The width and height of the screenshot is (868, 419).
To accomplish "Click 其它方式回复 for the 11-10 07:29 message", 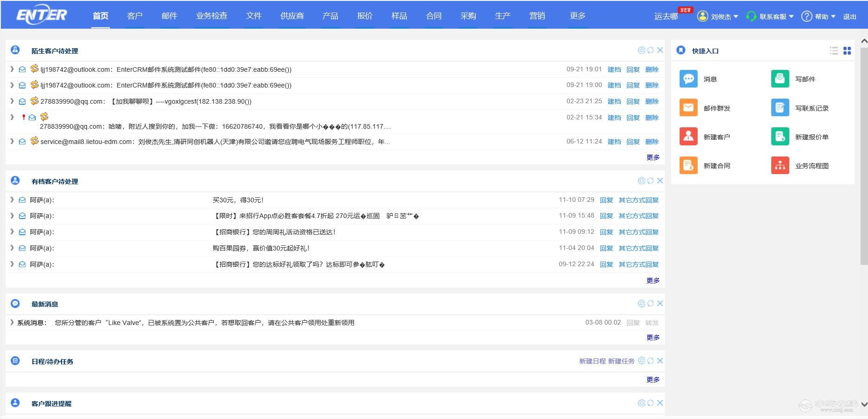I will pos(638,200).
